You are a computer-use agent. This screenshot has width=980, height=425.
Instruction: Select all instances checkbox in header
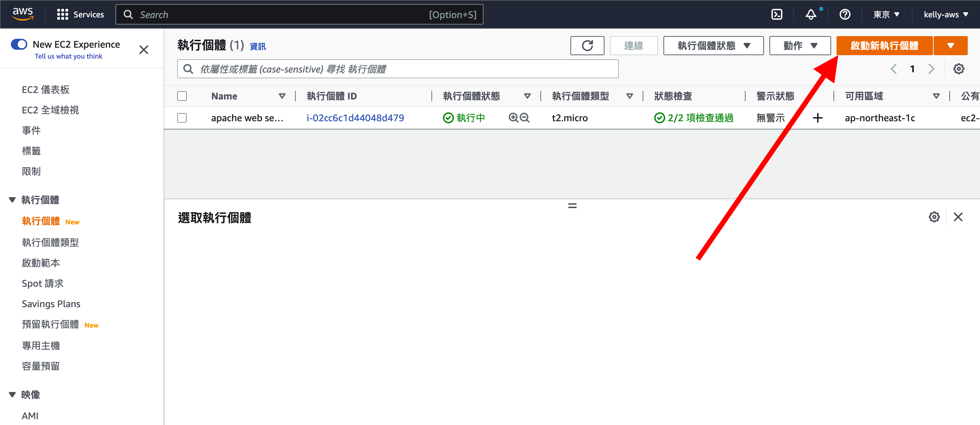tap(182, 96)
